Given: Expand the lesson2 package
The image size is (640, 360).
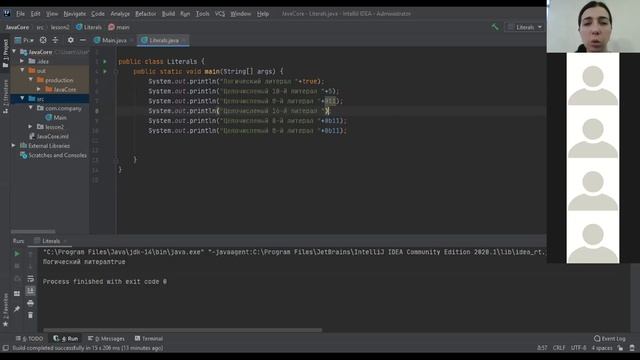Looking at the screenshot, I should (x=31, y=127).
